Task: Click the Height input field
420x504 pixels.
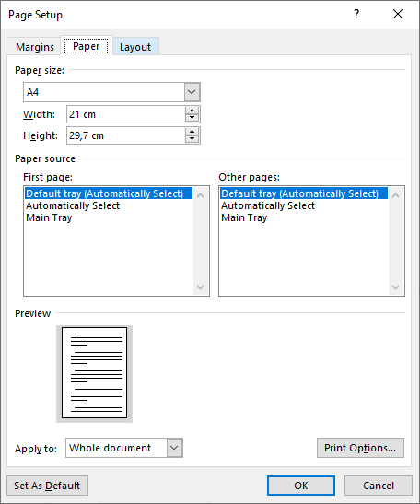Action: pyautogui.click(x=126, y=135)
